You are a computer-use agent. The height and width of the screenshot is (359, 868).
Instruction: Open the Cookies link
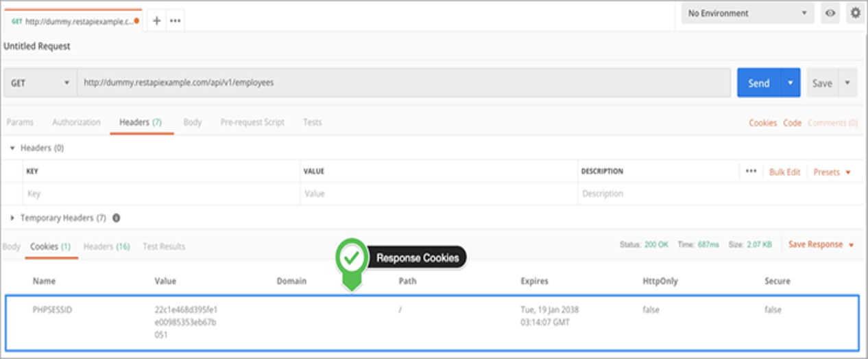pyautogui.click(x=762, y=123)
